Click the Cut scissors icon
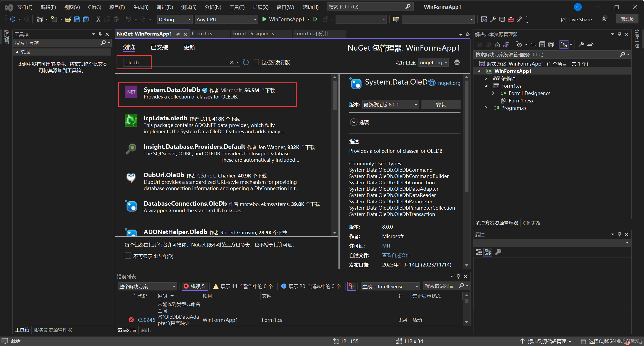The height and width of the screenshot is (346, 644). (98, 19)
